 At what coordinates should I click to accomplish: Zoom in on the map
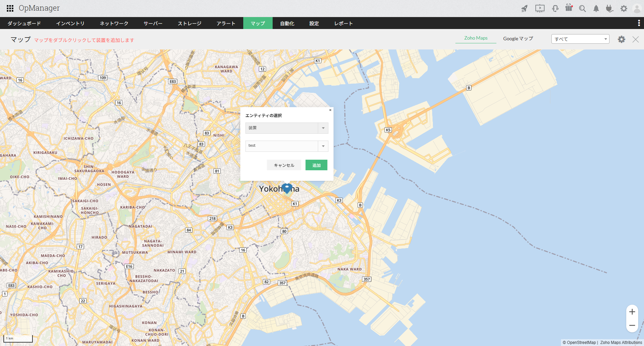632,312
